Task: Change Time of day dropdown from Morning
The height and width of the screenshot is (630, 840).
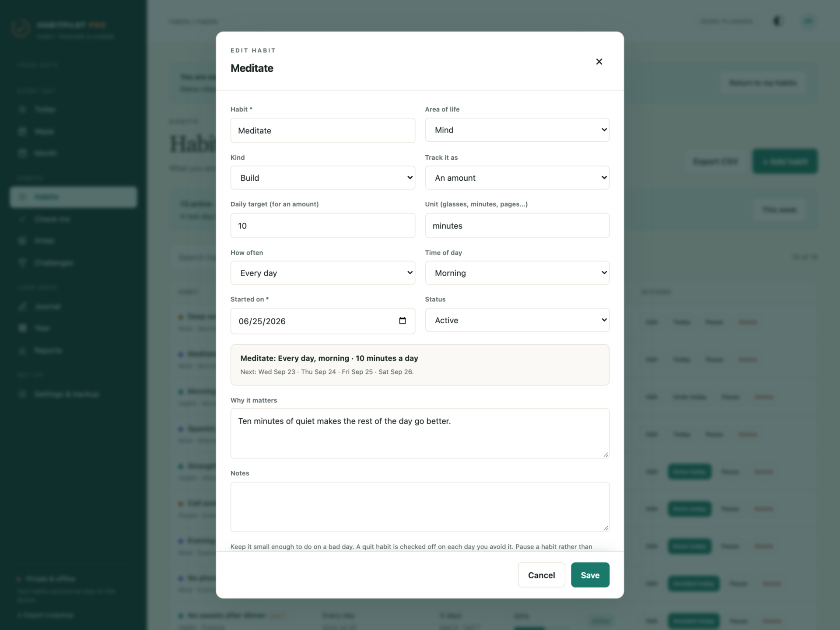Action: pos(517,273)
